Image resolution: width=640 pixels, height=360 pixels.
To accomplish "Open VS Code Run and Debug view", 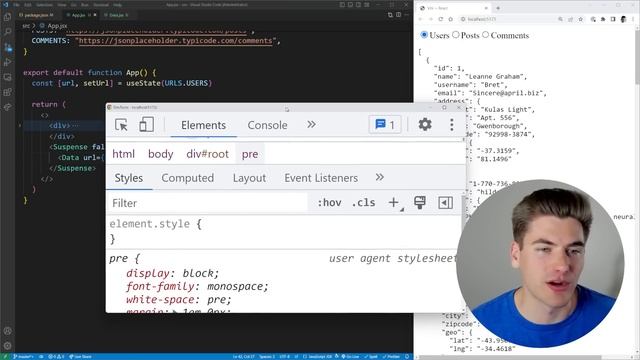I will [7, 62].
